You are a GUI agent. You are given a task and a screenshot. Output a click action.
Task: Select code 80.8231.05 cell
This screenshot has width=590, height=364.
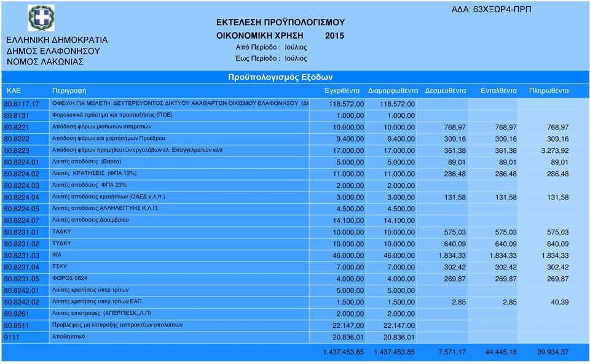click(x=25, y=278)
